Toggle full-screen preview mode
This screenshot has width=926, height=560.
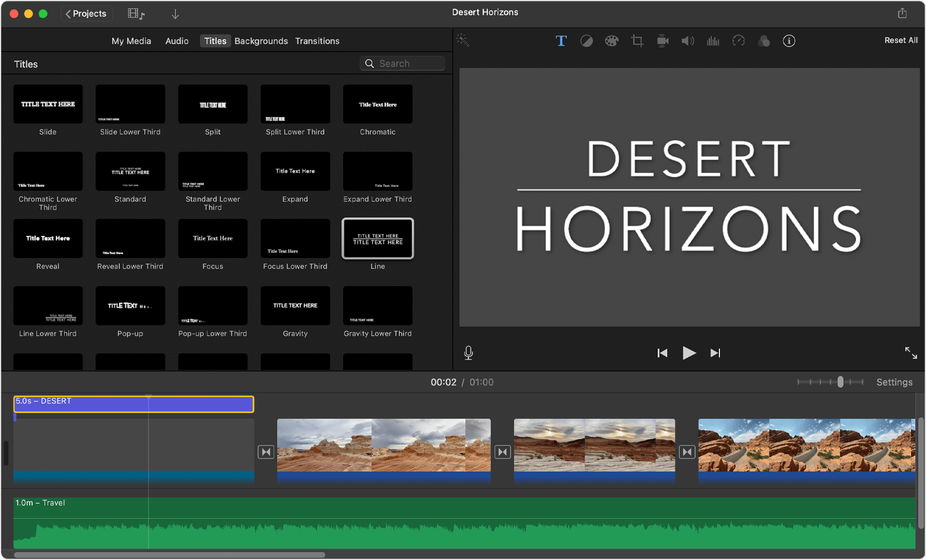coord(911,353)
